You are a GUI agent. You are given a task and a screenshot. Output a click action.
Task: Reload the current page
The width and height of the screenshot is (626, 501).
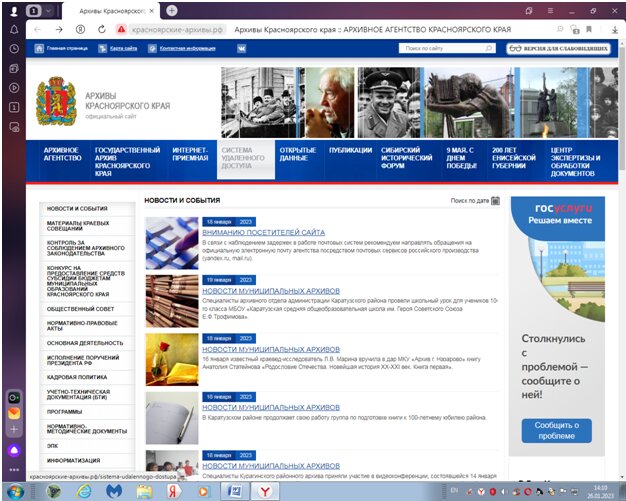(102, 29)
